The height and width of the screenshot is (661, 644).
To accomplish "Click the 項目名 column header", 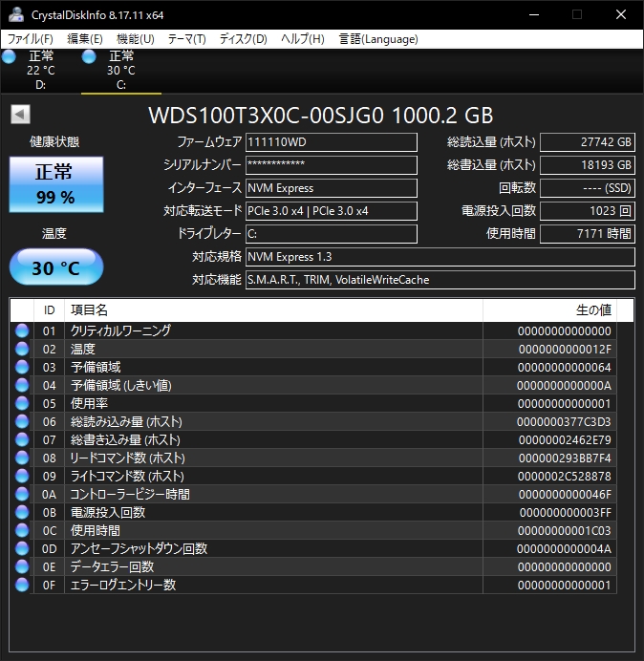I will pyautogui.click(x=273, y=310).
